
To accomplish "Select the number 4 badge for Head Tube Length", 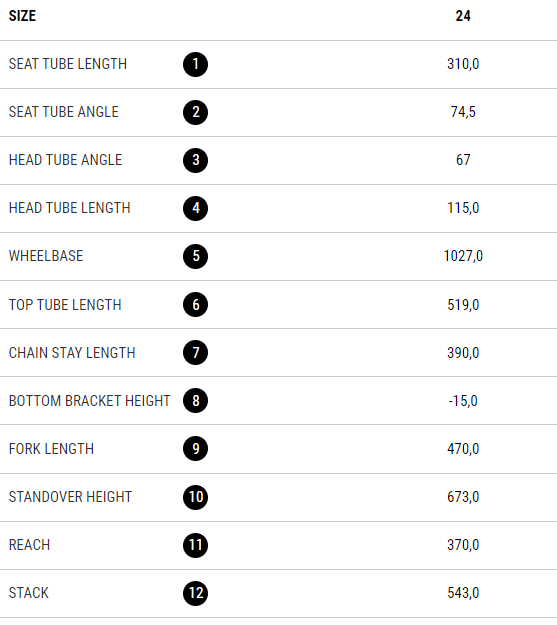I will pos(195,208).
